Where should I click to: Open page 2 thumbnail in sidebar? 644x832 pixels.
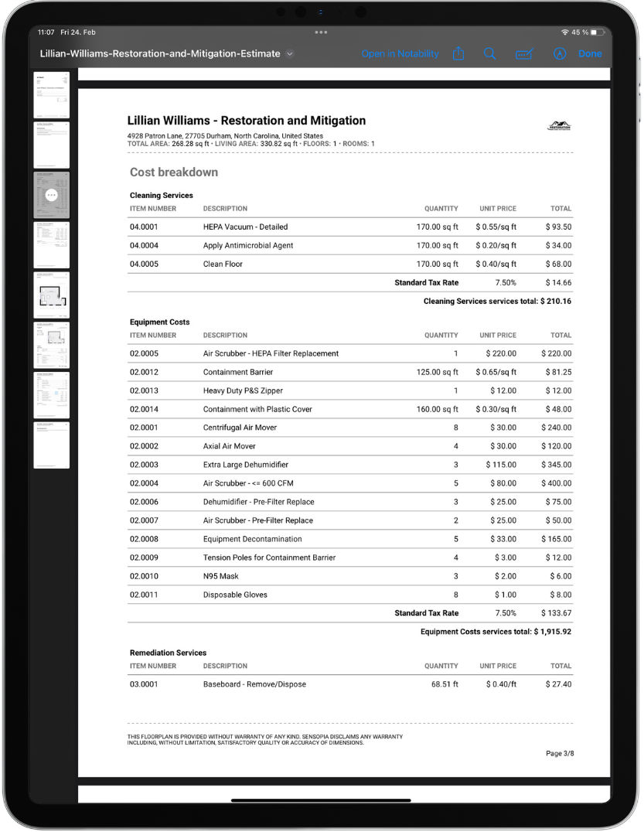[52, 145]
